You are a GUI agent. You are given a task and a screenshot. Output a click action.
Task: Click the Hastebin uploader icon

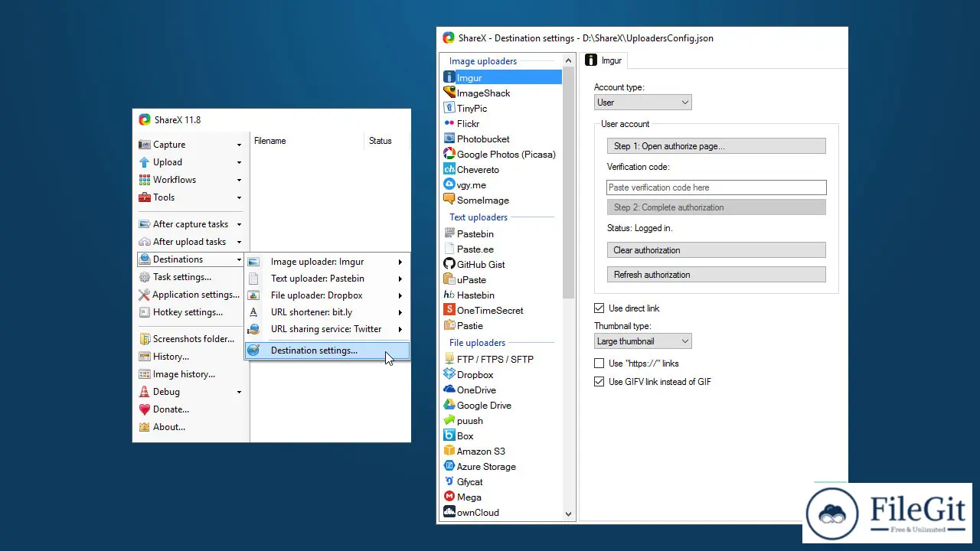[x=449, y=295]
